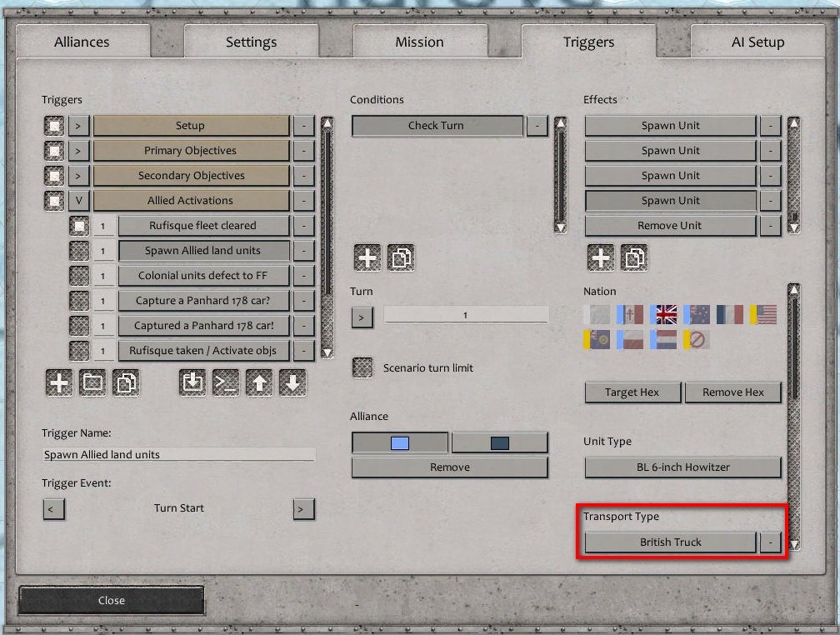Click the script console prompt icon

coord(226,382)
